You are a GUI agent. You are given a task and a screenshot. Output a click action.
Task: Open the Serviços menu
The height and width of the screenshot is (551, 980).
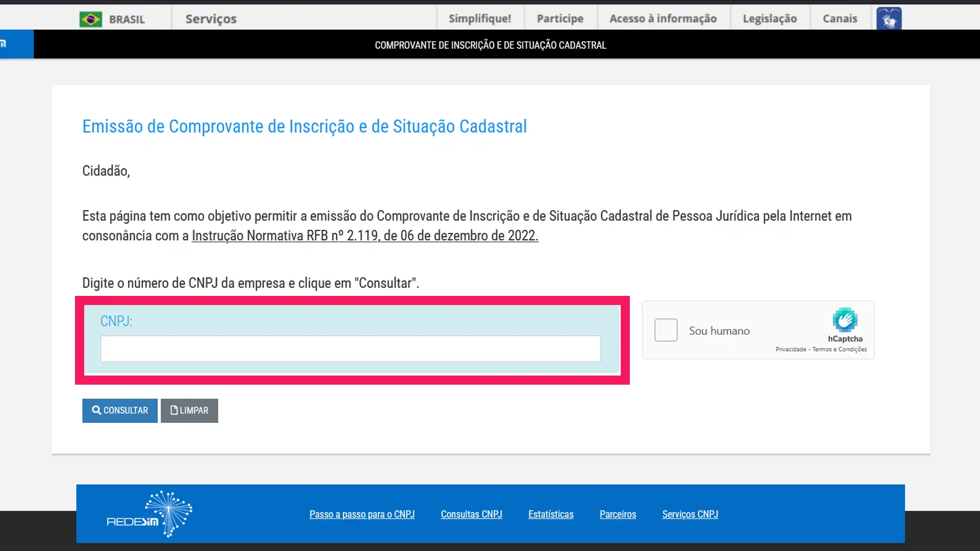click(211, 19)
